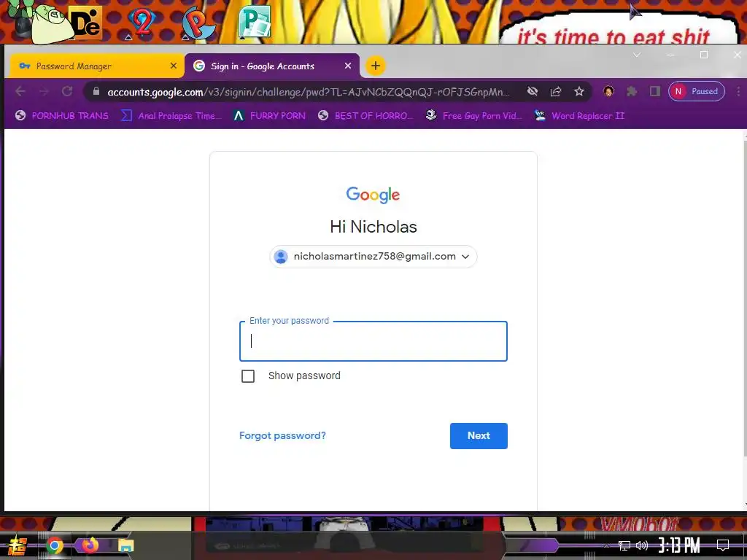This screenshot has height=560, width=747.
Task: Focus the Enter your password field
Action: coord(373,341)
